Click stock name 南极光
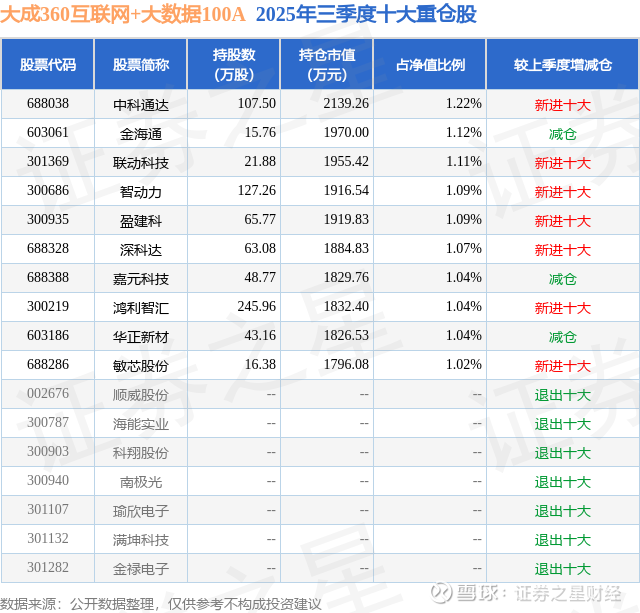Image resolution: width=640 pixels, height=613 pixels. (x=141, y=482)
